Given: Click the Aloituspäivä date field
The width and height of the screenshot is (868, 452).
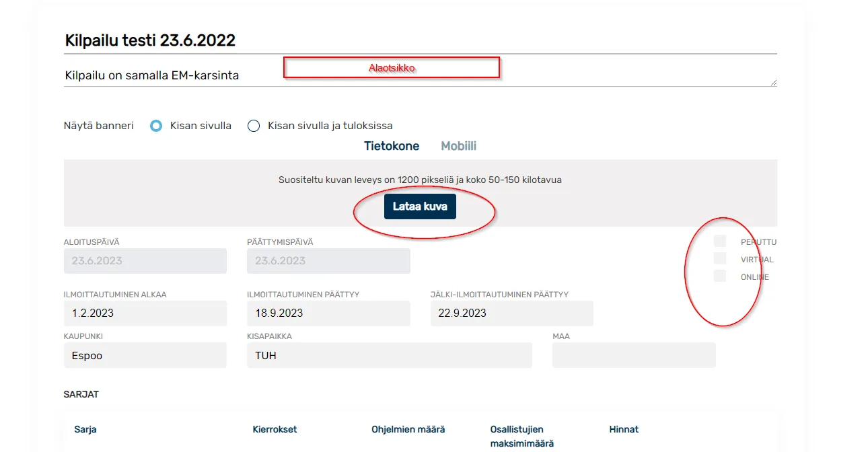Looking at the screenshot, I should click(145, 261).
